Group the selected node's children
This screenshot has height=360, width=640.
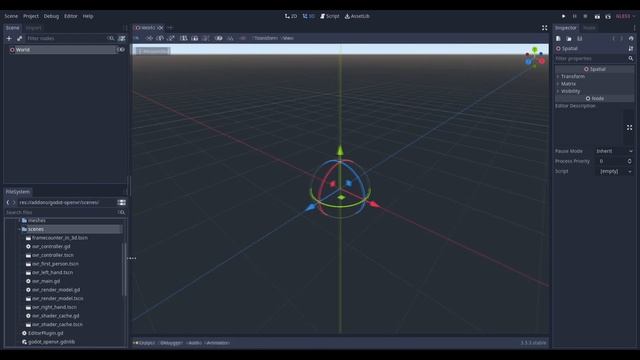click(x=206, y=38)
